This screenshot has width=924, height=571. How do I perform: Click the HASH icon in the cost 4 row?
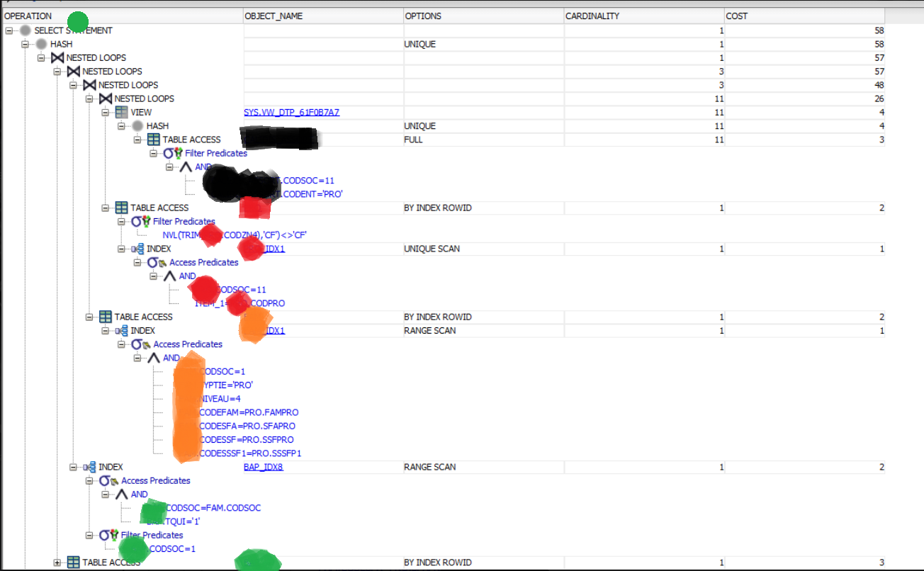(x=137, y=126)
